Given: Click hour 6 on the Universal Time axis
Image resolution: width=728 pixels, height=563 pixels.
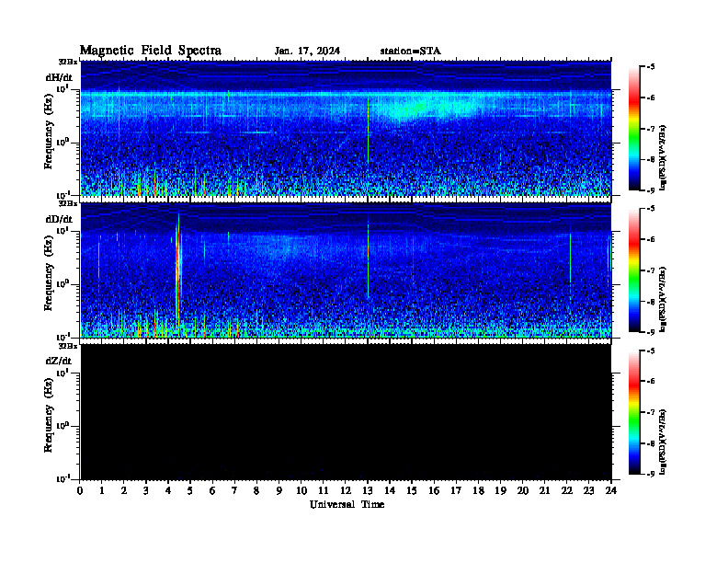Looking at the screenshot, I should click(x=212, y=490).
